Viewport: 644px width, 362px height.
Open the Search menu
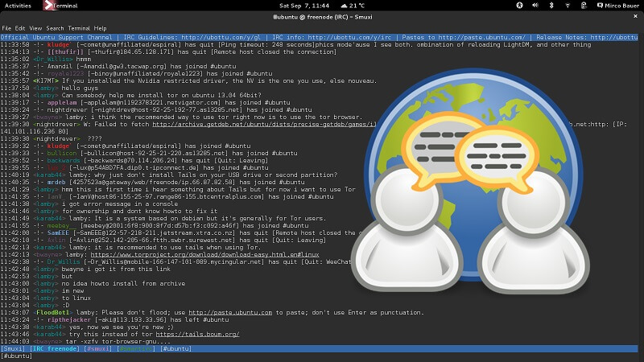55,28
